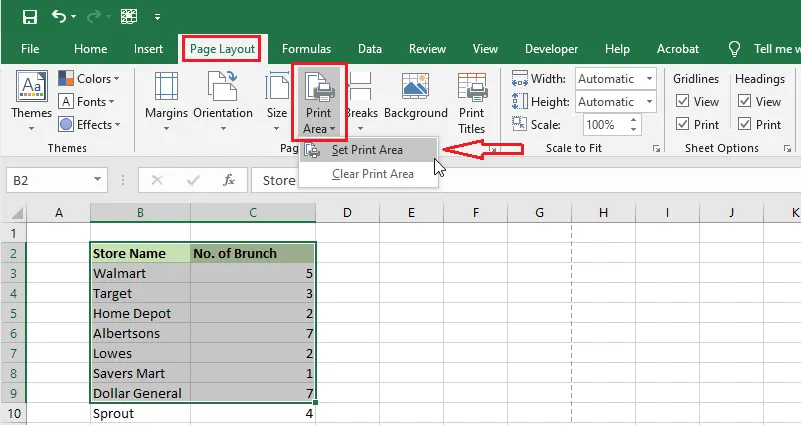The image size is (801, 425).
Task: Open Scale to Fit dialog launcher
Action: [656, 149]
